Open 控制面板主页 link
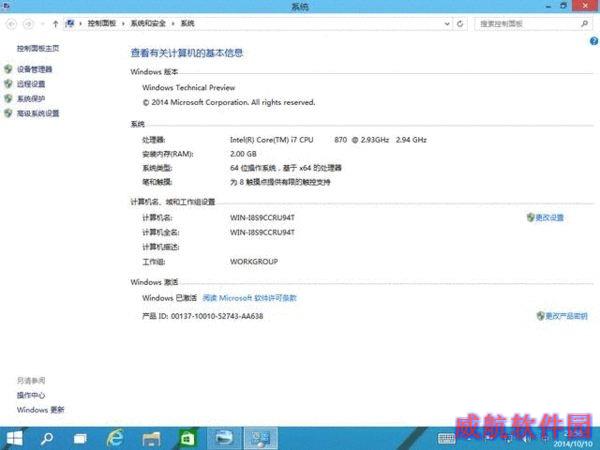600x450 pixels. 38,48
